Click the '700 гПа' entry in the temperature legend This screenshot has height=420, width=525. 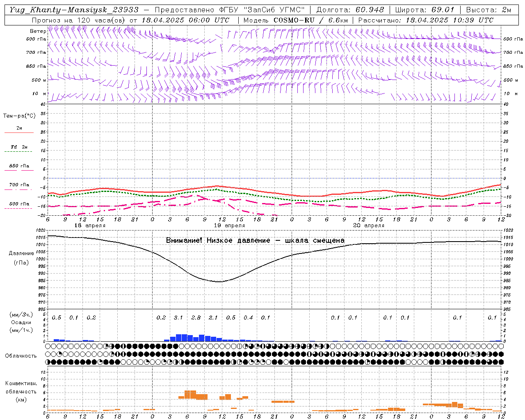[19, 185]
